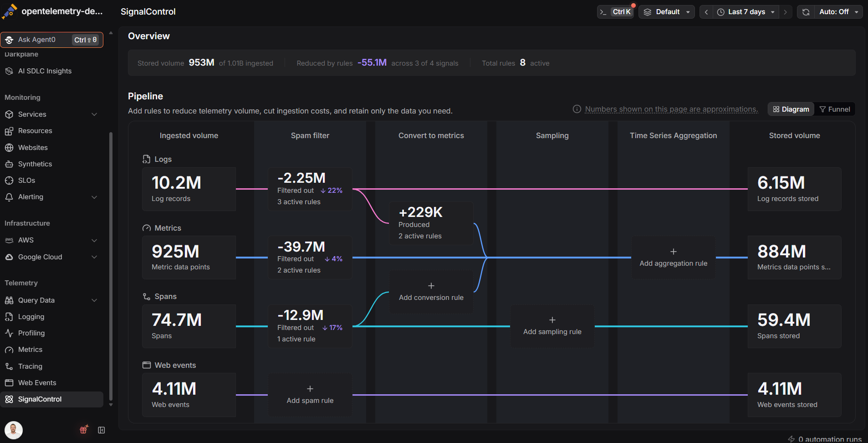This screenshot has height=443, width=868.
Task: Click the user avatar photo
Action: 14,430
